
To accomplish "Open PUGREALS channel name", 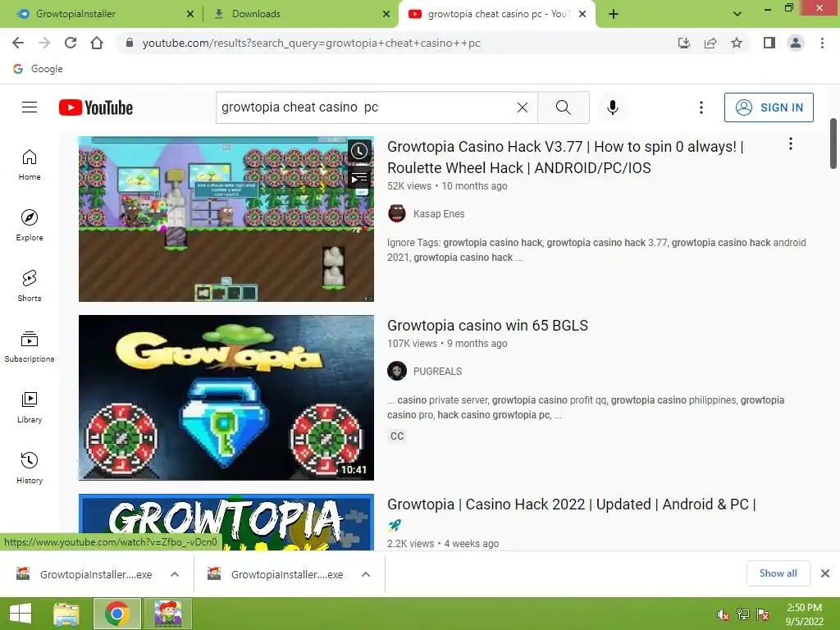I will 437,372.
